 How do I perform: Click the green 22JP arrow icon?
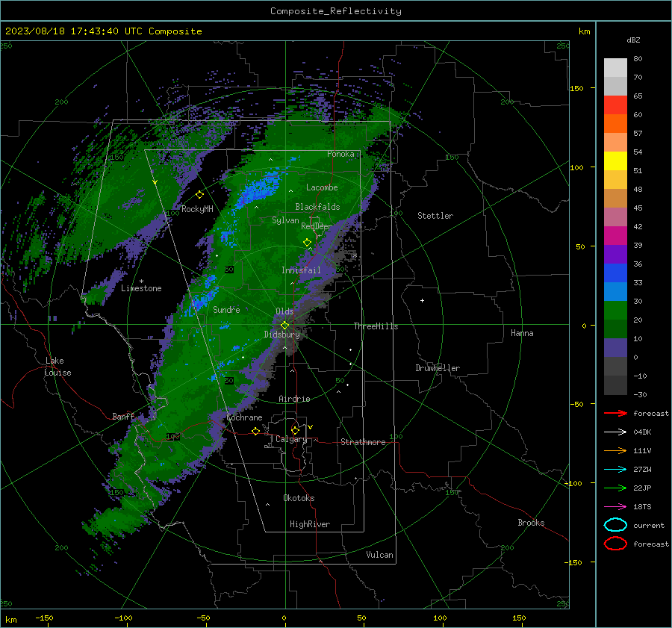615,488
